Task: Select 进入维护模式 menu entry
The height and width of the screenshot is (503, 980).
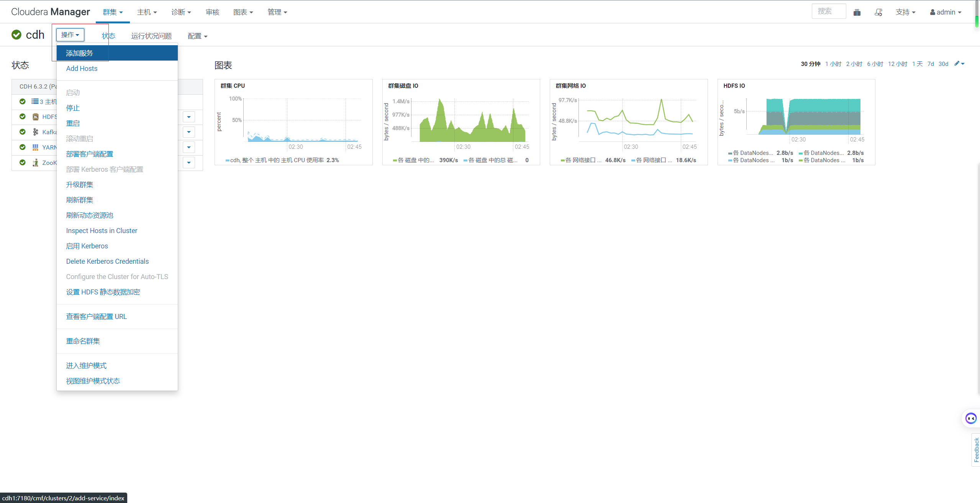Action: [x=117, y=366]
